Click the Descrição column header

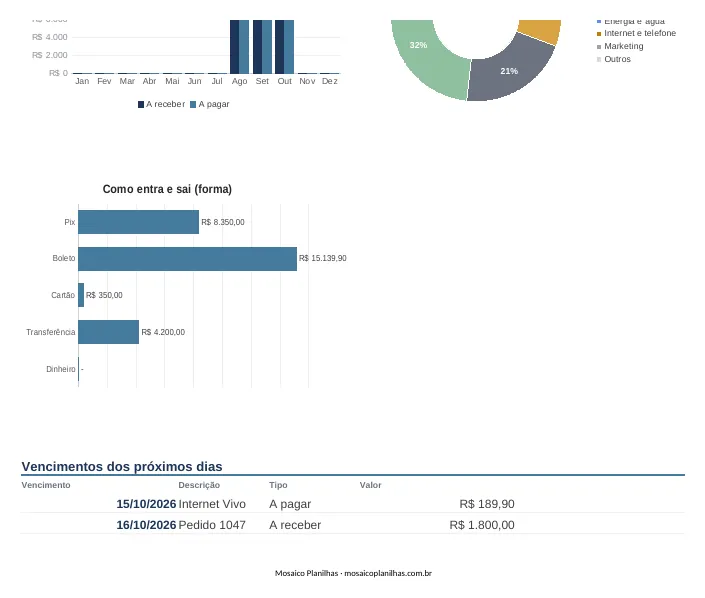199,485
